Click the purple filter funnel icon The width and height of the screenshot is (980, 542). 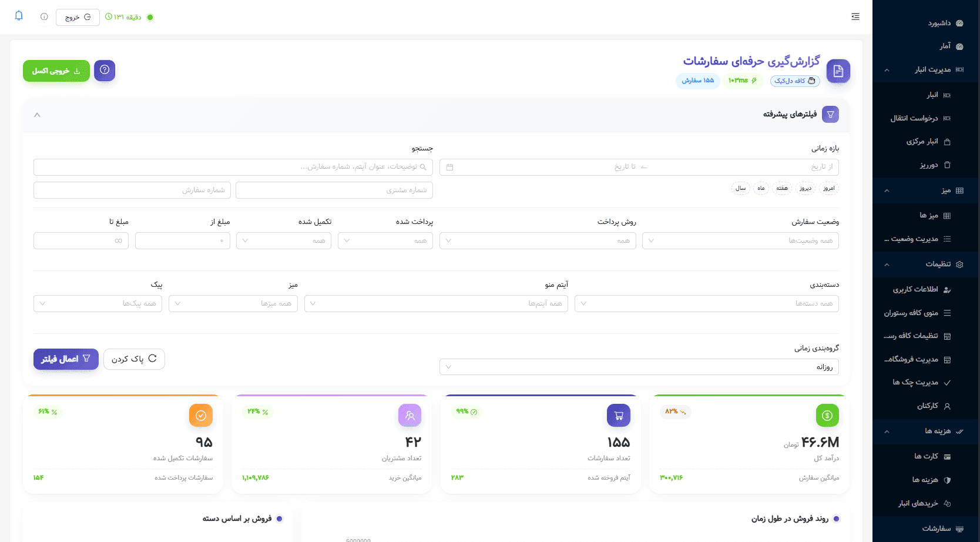(831, 115)
